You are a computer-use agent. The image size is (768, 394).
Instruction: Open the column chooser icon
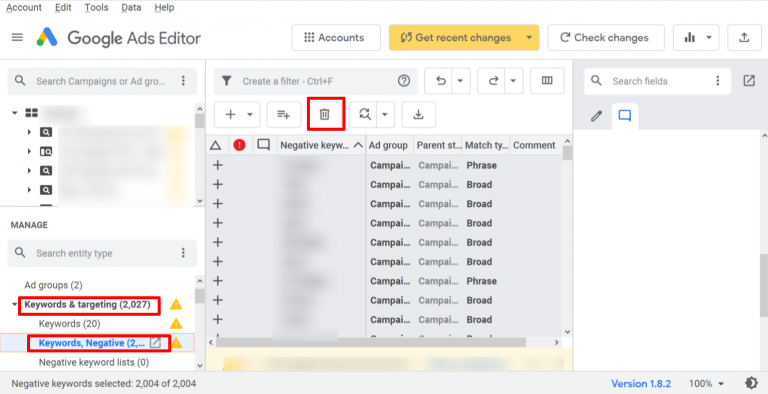(x=547, y=81)
